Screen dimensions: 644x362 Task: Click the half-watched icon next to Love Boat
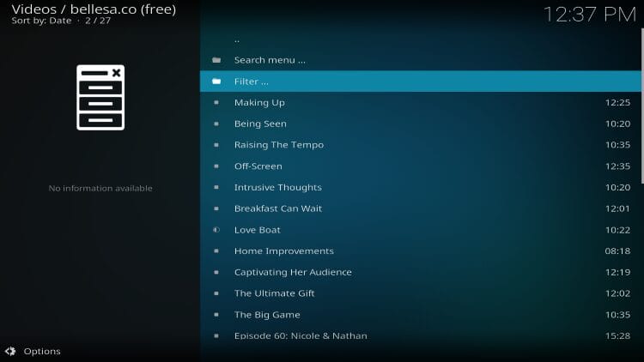pyautogui.click(x=216, y=230)
